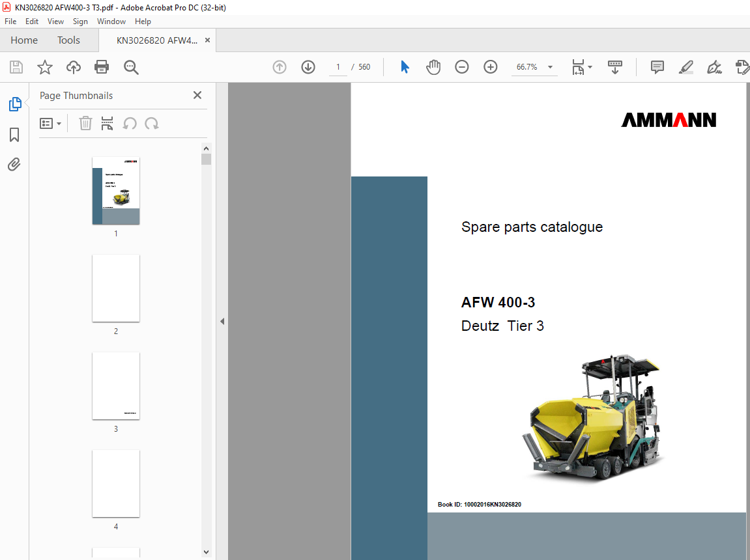Click thumbnails scrollbar up arrow
750x560 pixels.
click(x=206, y=148)
